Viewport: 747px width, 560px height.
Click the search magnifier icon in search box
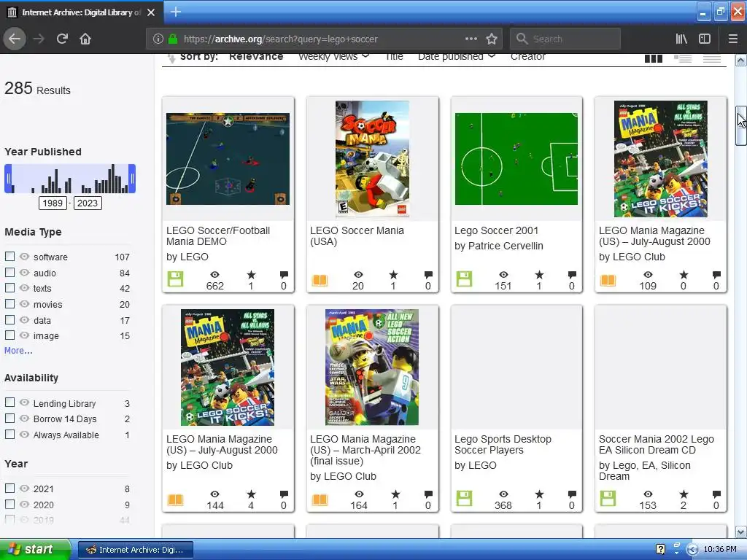(522, 39)
